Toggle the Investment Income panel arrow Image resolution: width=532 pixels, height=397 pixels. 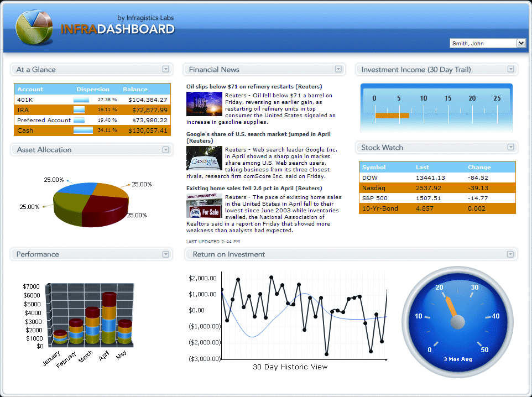pos(510,69)
